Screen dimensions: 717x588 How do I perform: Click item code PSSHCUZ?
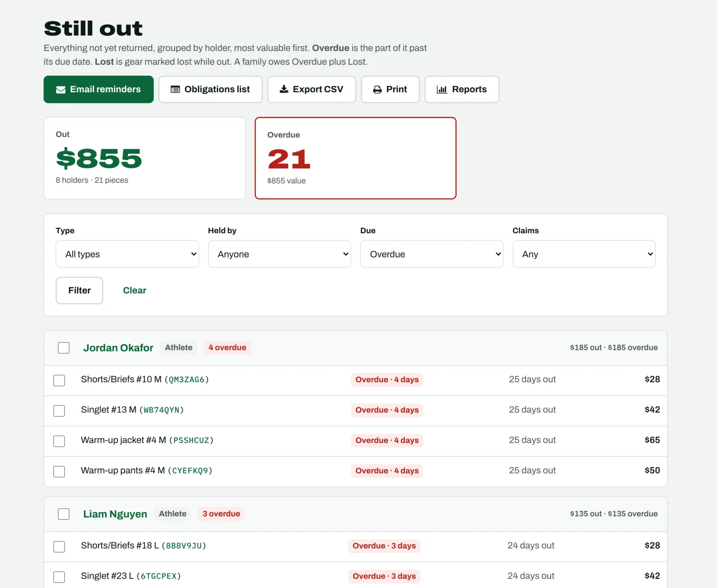coord(191,441)
